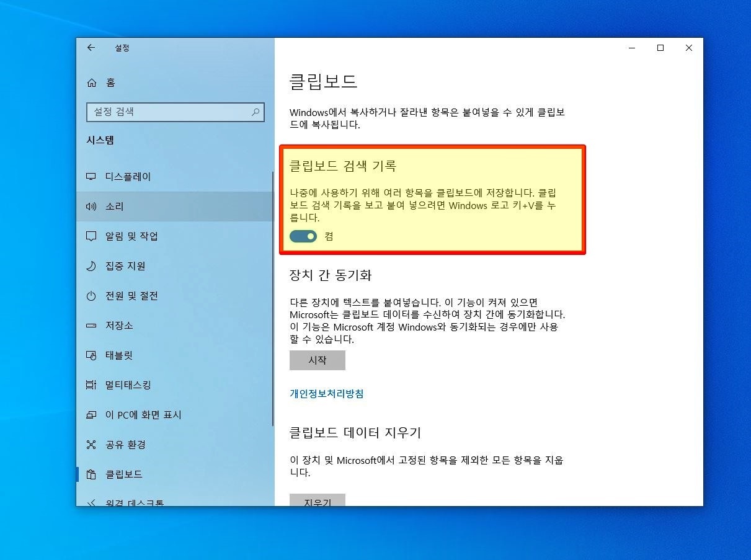751x560 pixels.
Task: Click the 이 PC에 화면 표시 icon
Action: [x=91, y=415]
